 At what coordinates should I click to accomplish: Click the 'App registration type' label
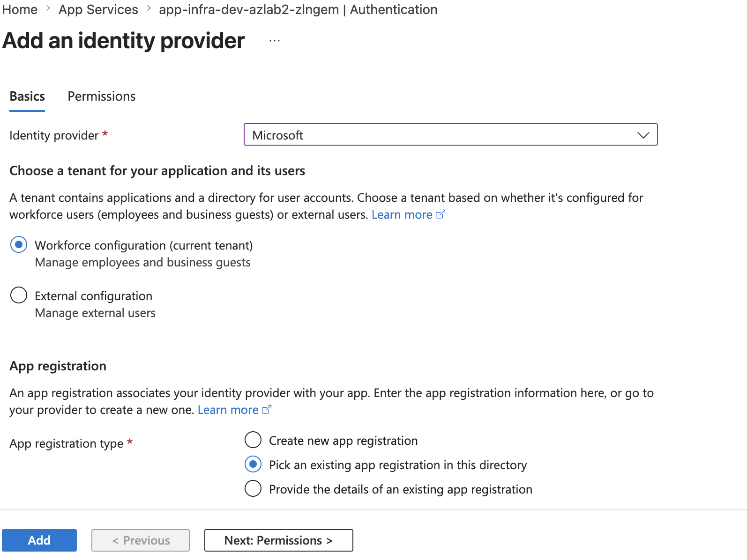coord(67,443)
